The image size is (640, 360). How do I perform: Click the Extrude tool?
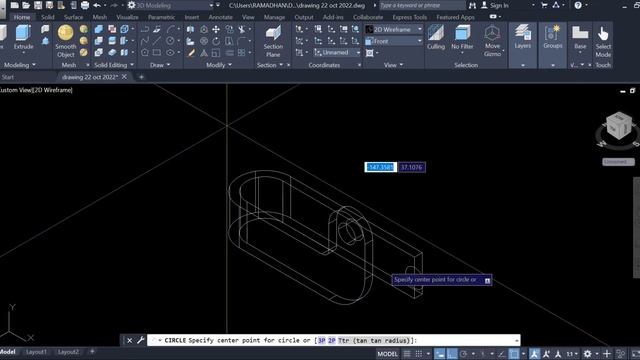[23, 37]
